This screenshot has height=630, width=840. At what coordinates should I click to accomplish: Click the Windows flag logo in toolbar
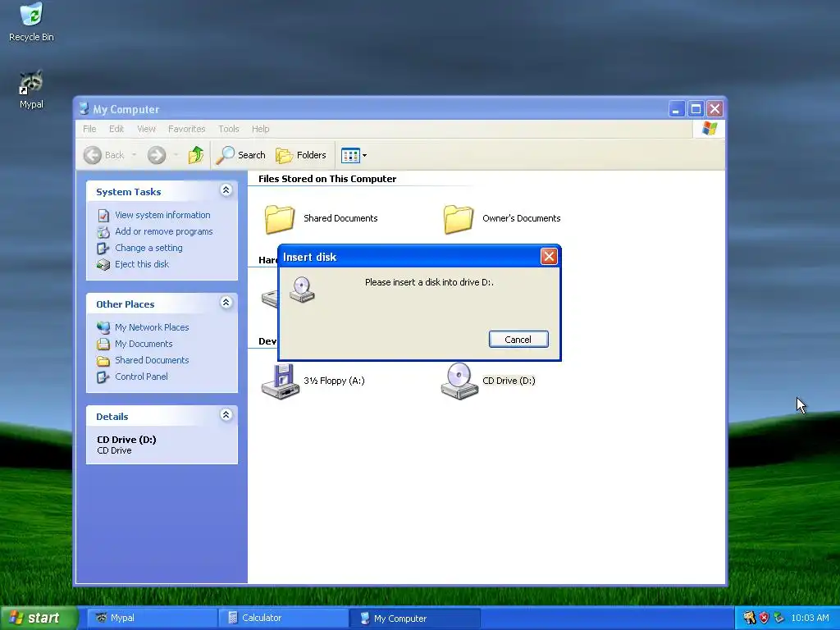point(710,129)
